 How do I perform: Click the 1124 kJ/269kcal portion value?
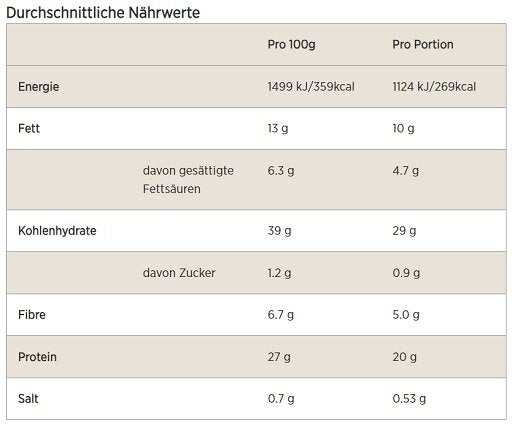coord(434,87)
